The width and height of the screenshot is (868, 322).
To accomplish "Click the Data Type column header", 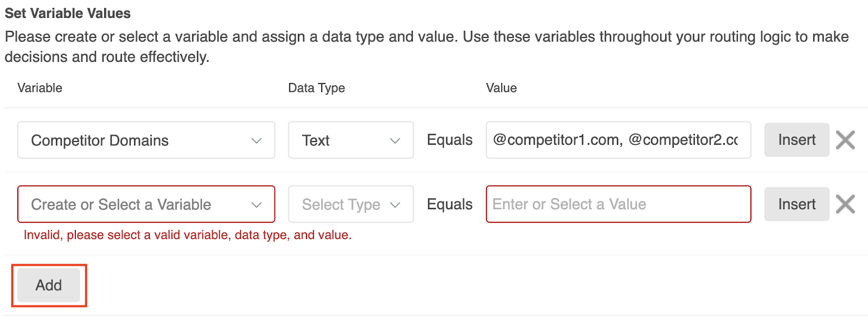I will (x=316, y=88).
